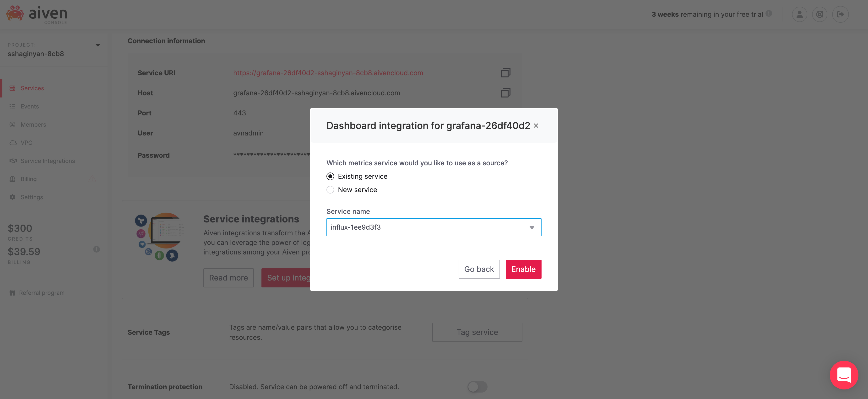Expand the project selector dropdown
This screenshot has width=868, height=399.
click(97, 45)
